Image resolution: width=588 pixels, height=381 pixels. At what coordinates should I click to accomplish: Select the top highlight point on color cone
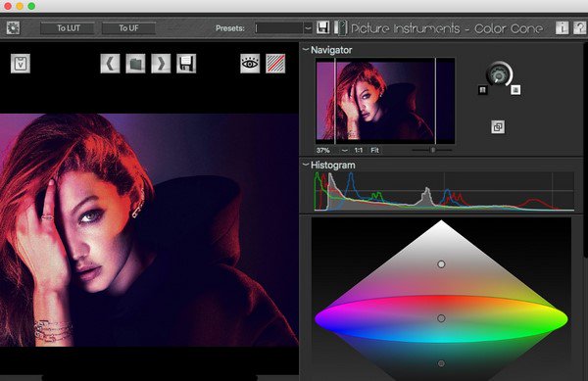click(x=441, y=264)
